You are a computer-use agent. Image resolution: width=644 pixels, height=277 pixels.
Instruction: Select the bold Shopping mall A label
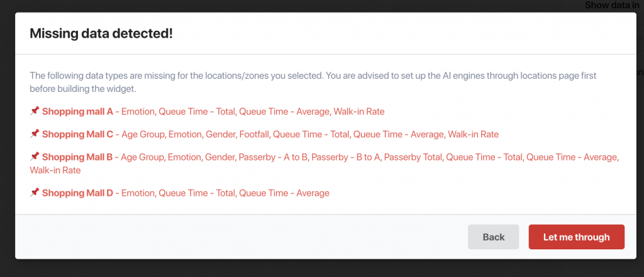click(x=77, y=111)
